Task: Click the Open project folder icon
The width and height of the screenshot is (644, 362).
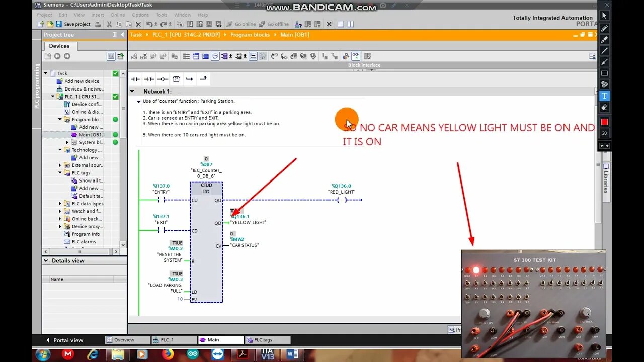Action: (50, 24)
